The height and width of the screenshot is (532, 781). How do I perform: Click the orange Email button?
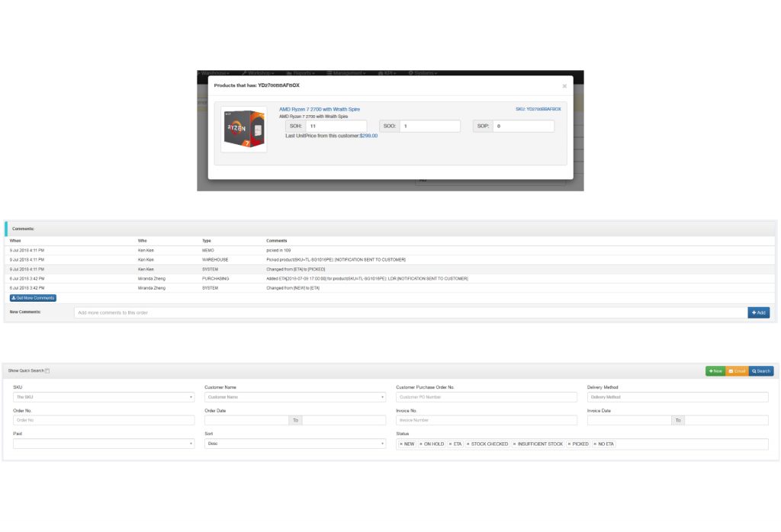click(738, 371)
